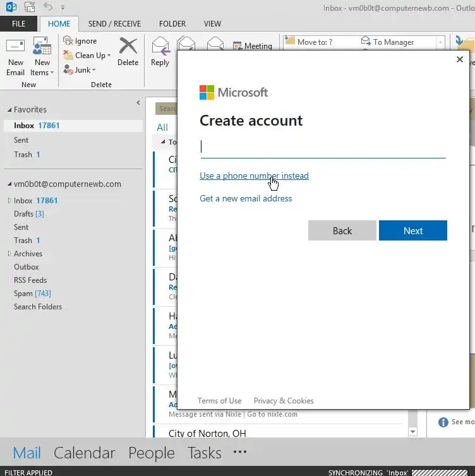Switch to the HOME ribbon tab

click(x=59, y=24)
